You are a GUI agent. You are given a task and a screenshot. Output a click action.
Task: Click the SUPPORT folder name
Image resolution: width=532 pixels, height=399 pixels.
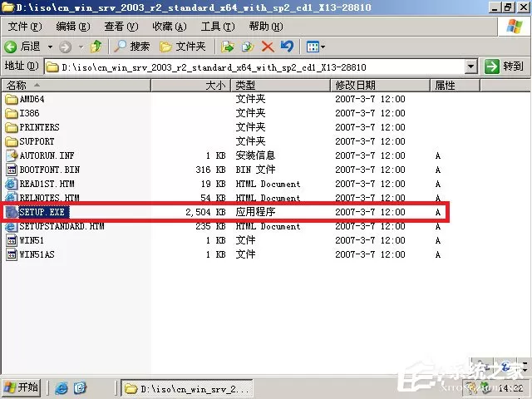pos(37,141)
